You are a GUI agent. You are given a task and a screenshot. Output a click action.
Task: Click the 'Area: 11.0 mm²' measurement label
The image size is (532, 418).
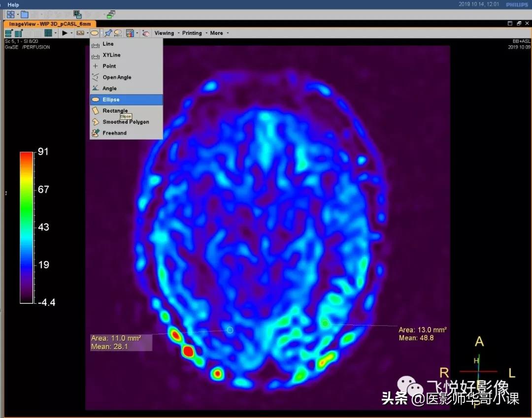pos(116,338)
